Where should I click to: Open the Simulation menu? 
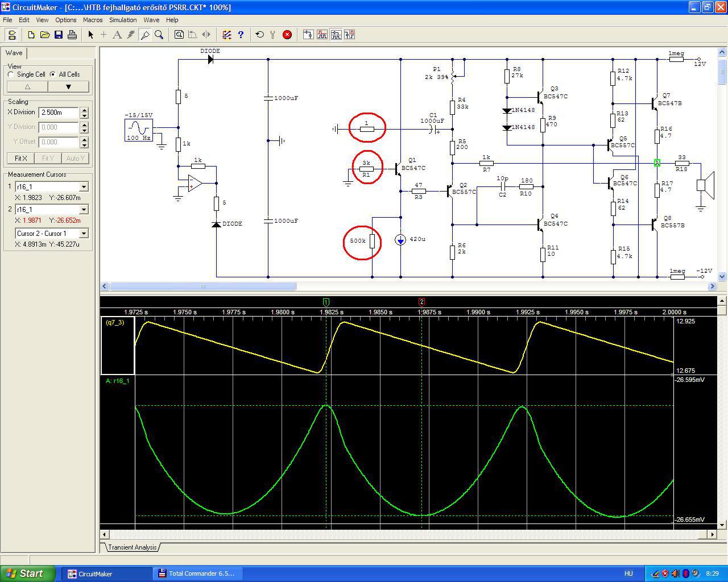(x=123, y=20)
